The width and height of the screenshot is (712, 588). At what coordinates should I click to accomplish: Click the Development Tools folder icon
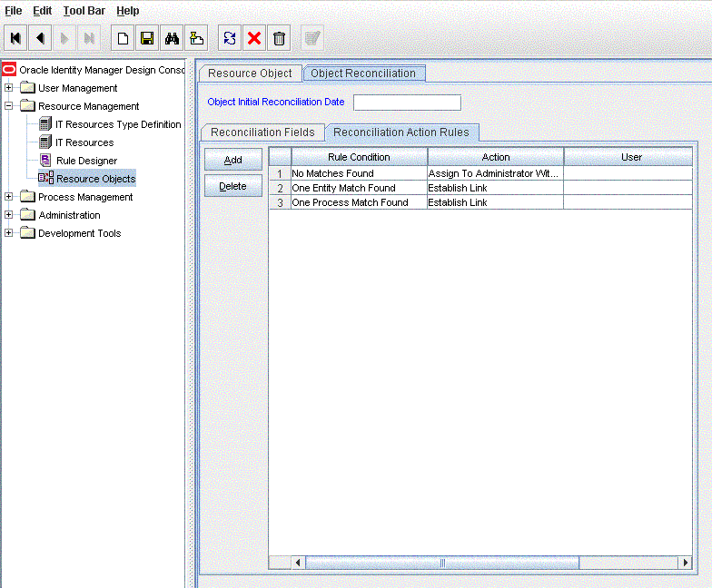[27, 232]
